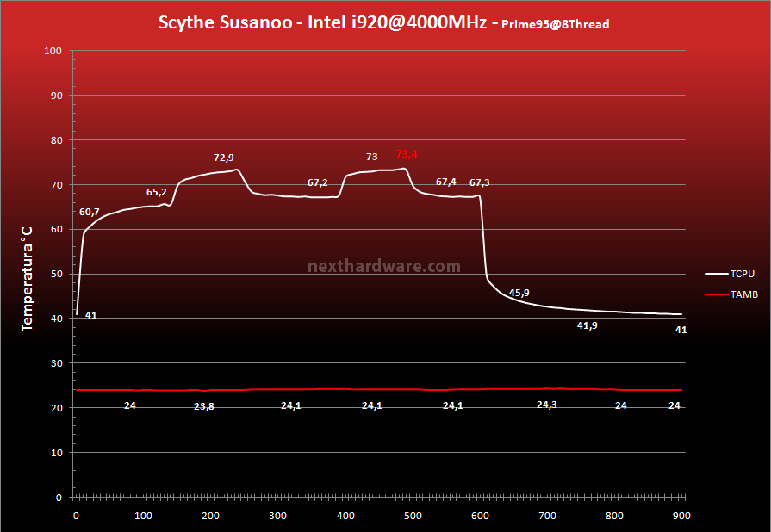Click the vertical axis tick label 50
Screen dimensions: 771x532
pos(57,274)
